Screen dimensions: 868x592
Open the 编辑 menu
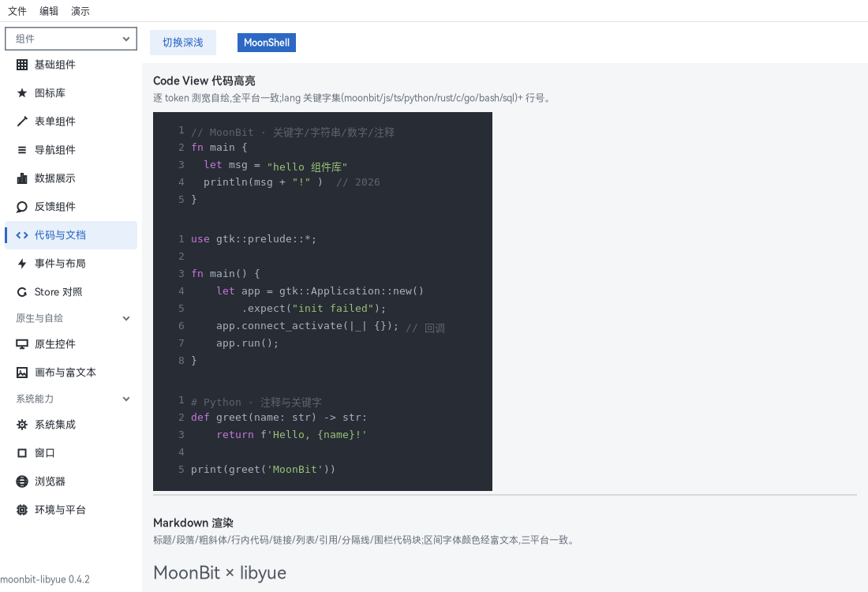(x=49, y=11)
